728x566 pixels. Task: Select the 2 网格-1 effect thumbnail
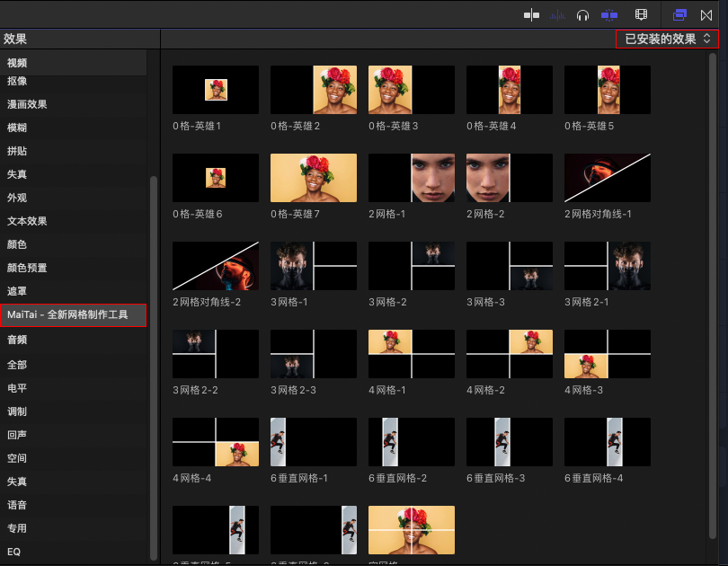coord(412,178)
